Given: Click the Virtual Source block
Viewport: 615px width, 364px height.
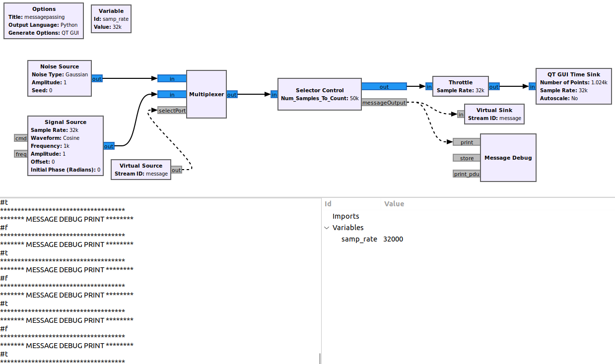Looking at the screenshot, I should coord(140,170).
